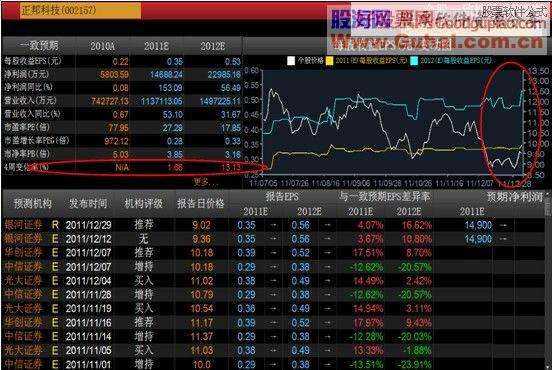Click the 2012E EPS arrow on 2011/12/29 row
The image size is (552, 370).
click(x=327, y=225)
